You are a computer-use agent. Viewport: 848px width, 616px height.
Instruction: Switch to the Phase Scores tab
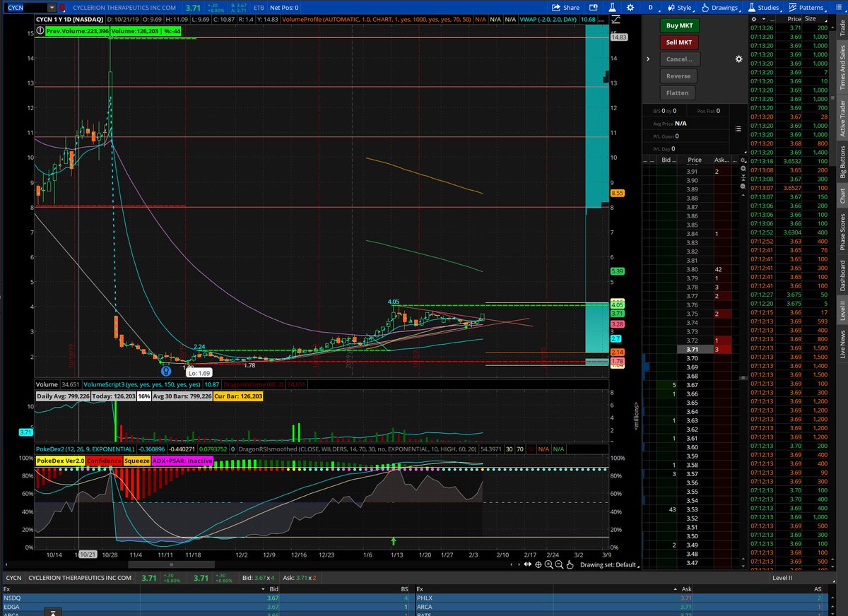click(842, 232)
